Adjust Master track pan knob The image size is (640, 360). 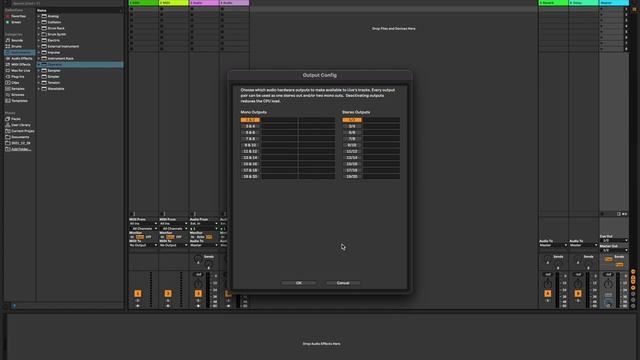(608, 283)
